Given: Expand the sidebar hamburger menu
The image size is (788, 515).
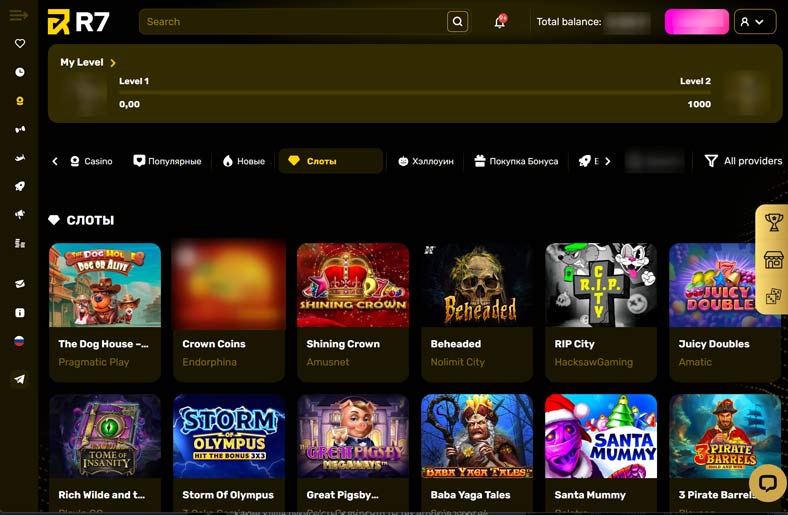Looking at the screenshot, I should click(x=18, y=16).
